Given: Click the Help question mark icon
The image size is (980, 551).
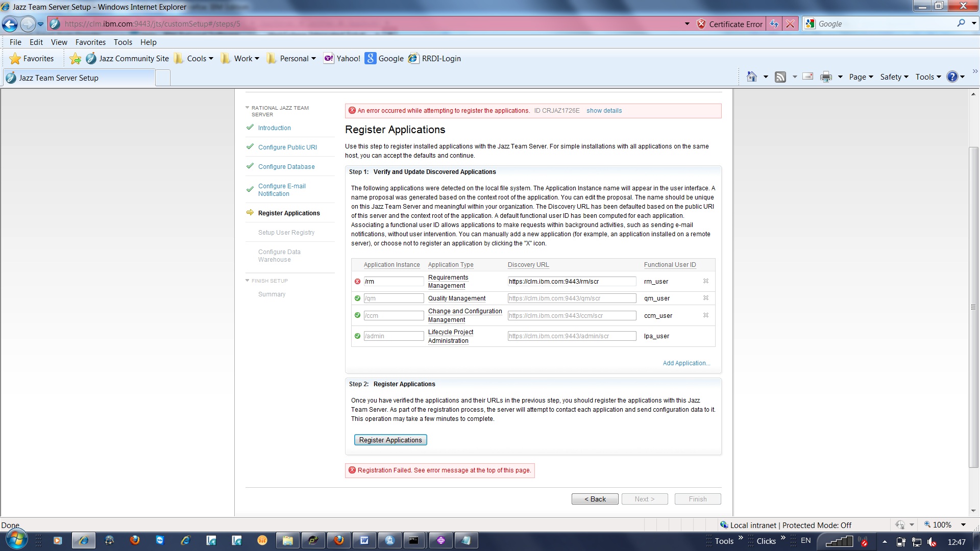Looking at the screenshot, I should (952, 77).
